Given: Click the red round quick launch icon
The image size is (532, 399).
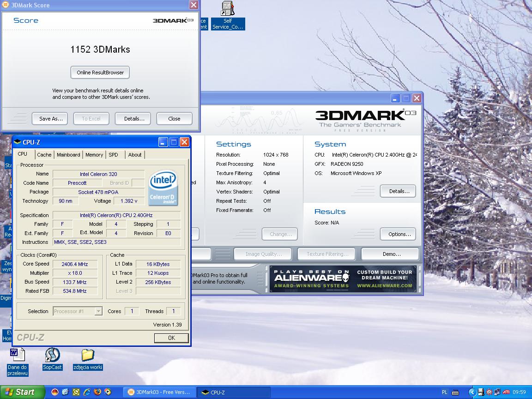Looking at the screenshot, I should [54, 392].
